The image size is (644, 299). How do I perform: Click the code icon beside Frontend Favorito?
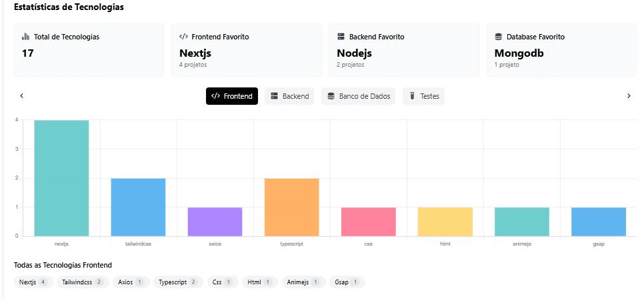coord(183,37)
